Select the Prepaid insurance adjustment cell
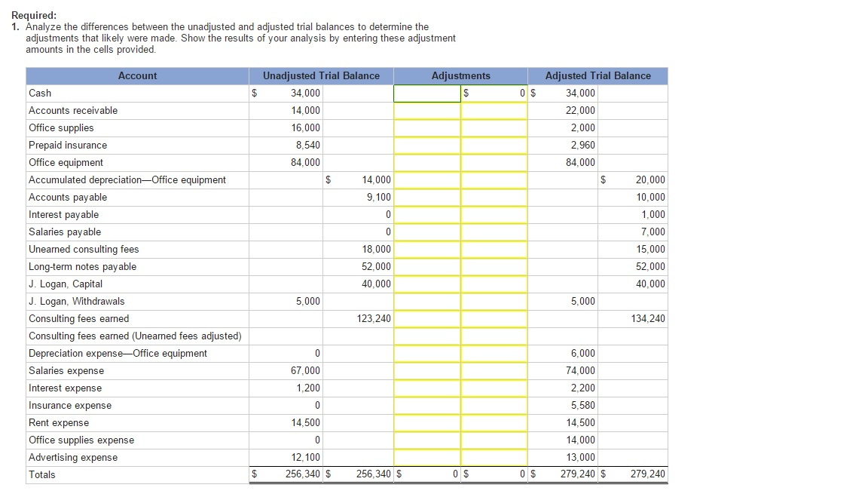This screenshot has height=500, width=868. click(x=426, y=145)
